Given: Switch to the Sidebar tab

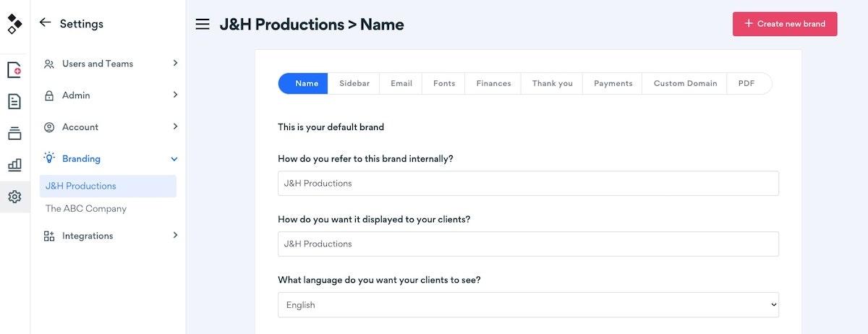Looking at the screenshot, I should (x=354, y=84).
